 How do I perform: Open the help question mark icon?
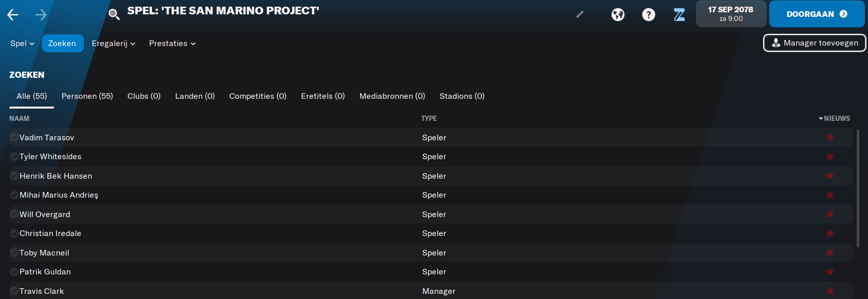point(648,14)
